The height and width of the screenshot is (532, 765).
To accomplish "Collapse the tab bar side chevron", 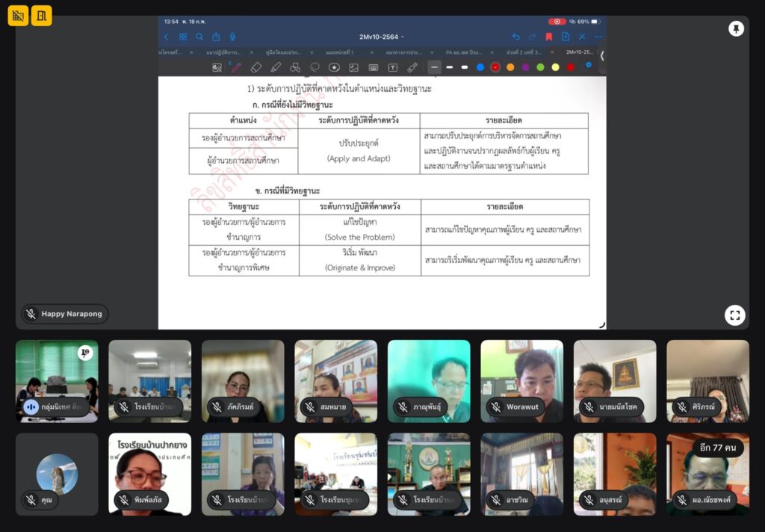I will (601, 55).
